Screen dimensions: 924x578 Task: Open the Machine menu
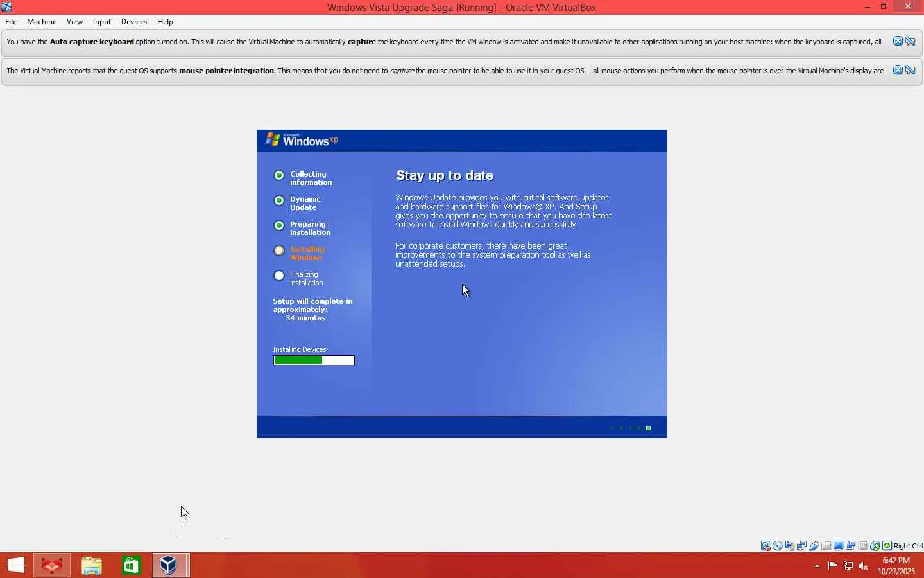pyautogui.click(x=42, y=22)
